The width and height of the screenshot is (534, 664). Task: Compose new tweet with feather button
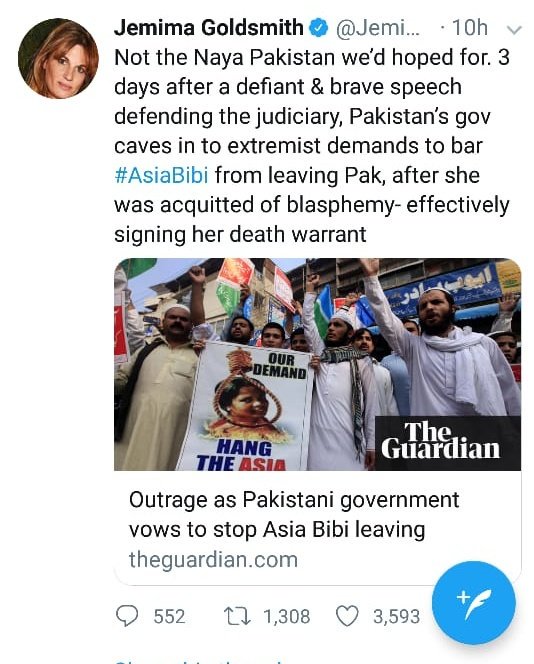pos(473,603)
